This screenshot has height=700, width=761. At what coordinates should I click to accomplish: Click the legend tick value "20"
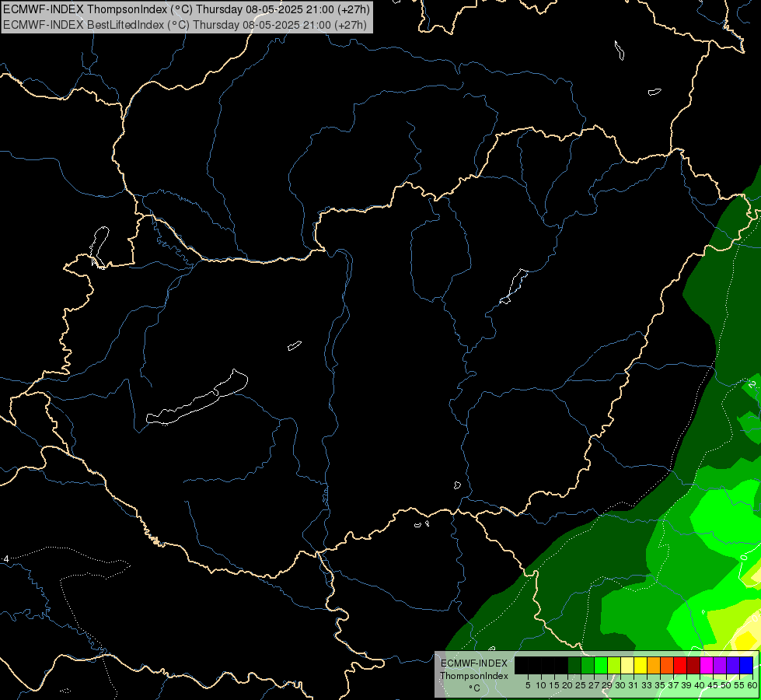[567, 685]
